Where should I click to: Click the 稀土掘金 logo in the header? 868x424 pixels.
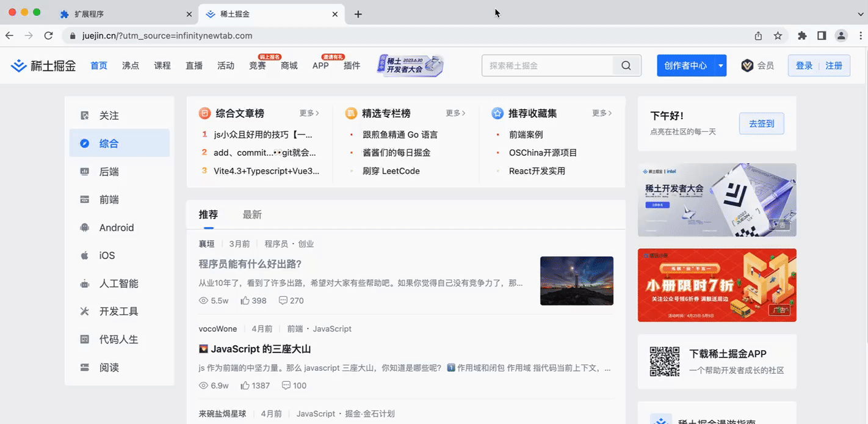coord(43,65)
